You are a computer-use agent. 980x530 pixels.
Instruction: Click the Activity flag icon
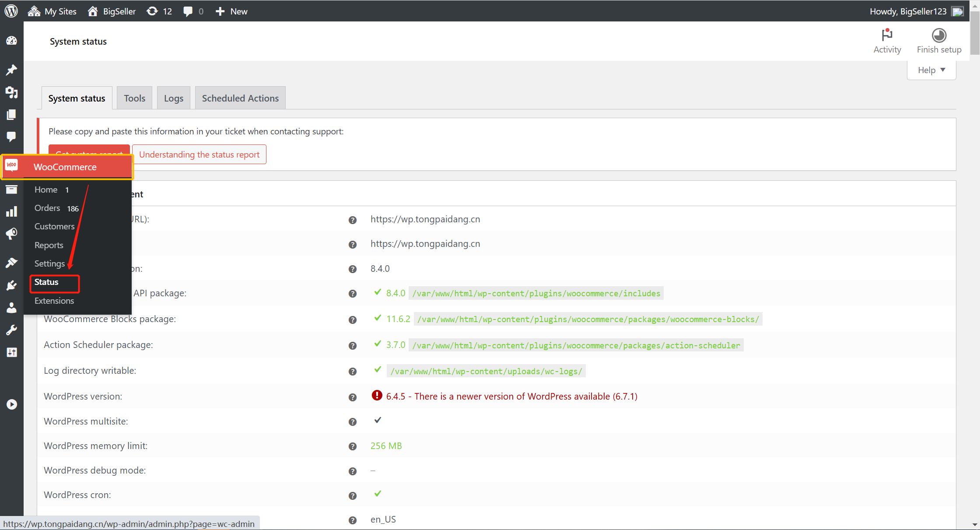(887, 35)
